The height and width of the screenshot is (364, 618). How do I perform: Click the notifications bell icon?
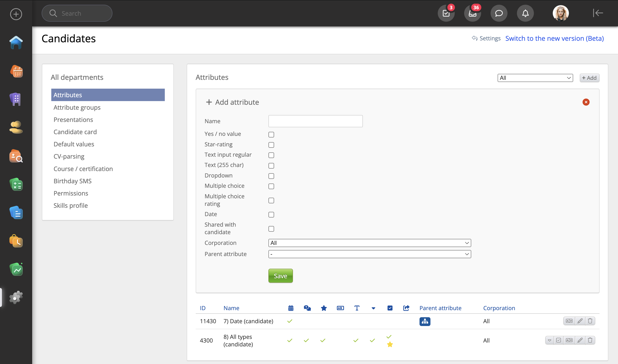[525, 13]
